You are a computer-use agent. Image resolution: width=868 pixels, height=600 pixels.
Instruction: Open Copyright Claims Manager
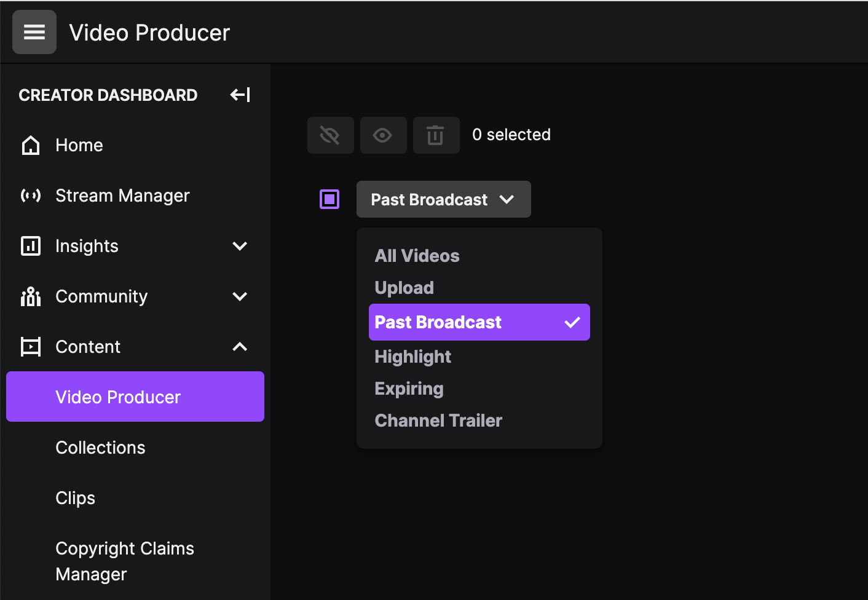[125, 561]
